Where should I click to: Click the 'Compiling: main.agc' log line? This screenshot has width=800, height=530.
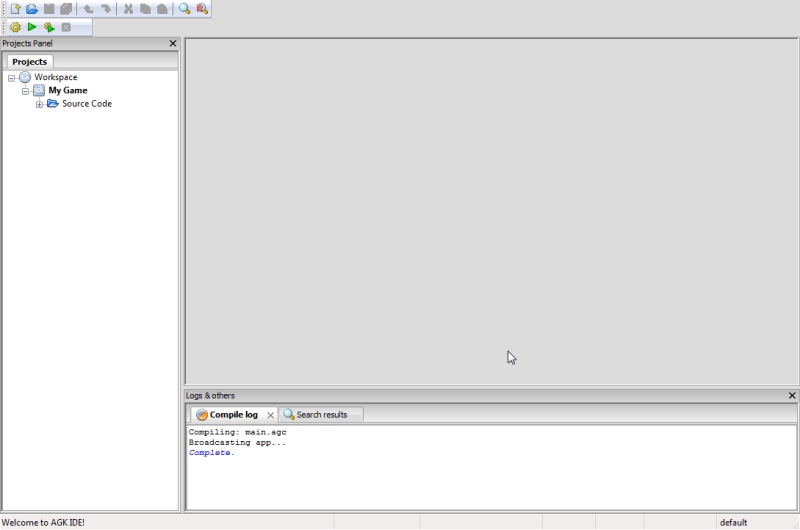point(238,432)
